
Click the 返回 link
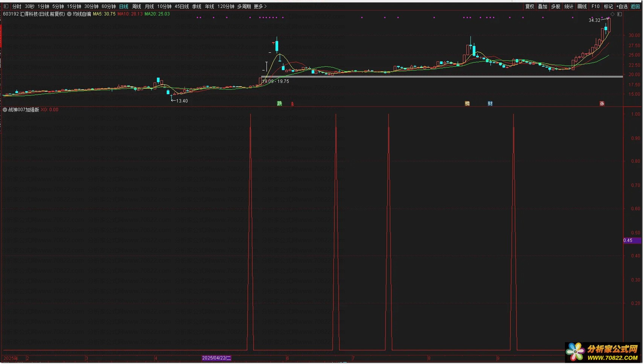tap(635, 6)
